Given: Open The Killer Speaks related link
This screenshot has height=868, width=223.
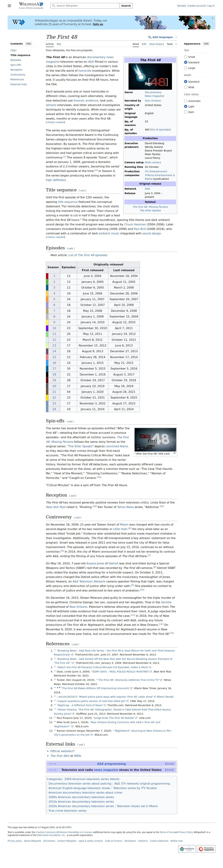Looking at the screenshot, I should (150, 210).
